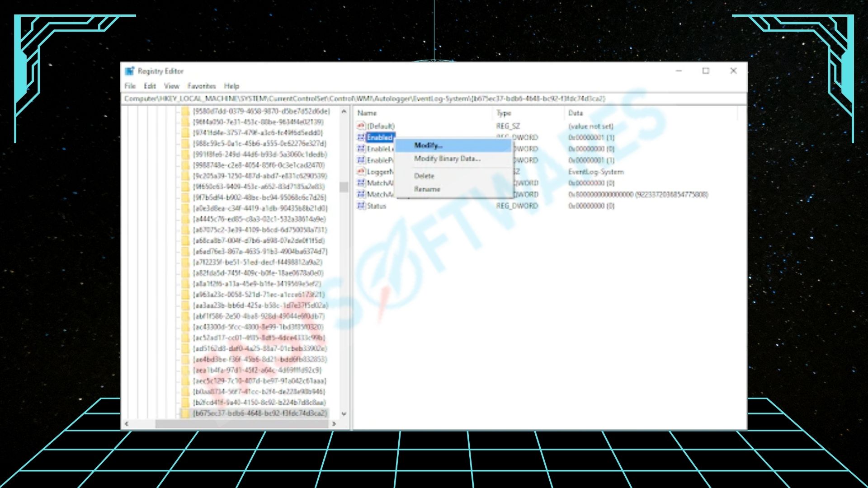Choose Rename in the context menu
The width and height of the screenshot is (868, 488).
[454, 189]
